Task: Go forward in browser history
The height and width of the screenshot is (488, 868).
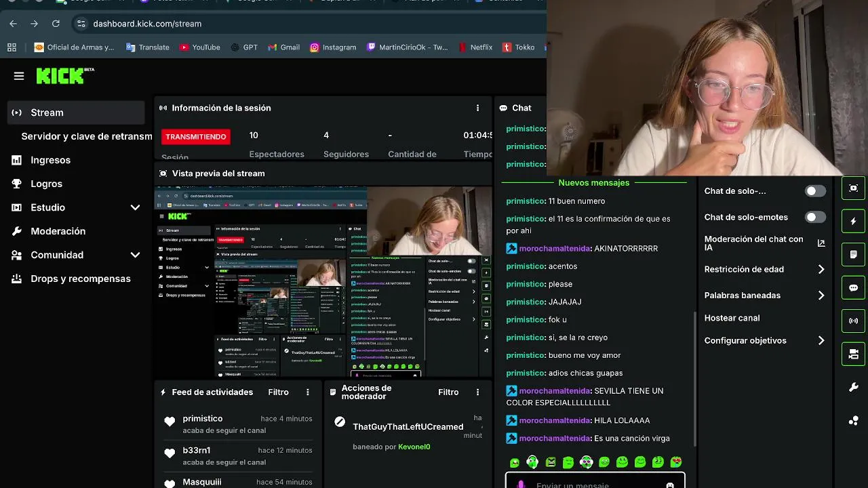Action: click(x=34, y=24)
